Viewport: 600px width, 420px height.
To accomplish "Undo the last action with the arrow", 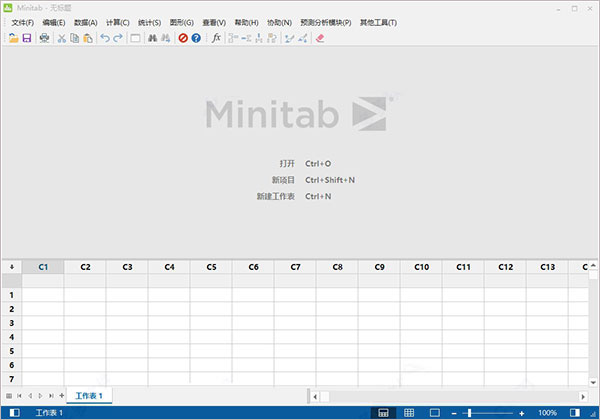I will pyautogui.click(x=105, y=38).
